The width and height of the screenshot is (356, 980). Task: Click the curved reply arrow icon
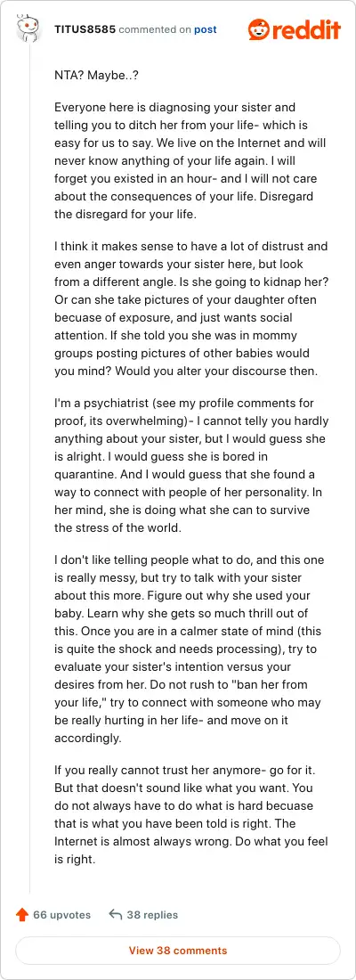(115, 914)
